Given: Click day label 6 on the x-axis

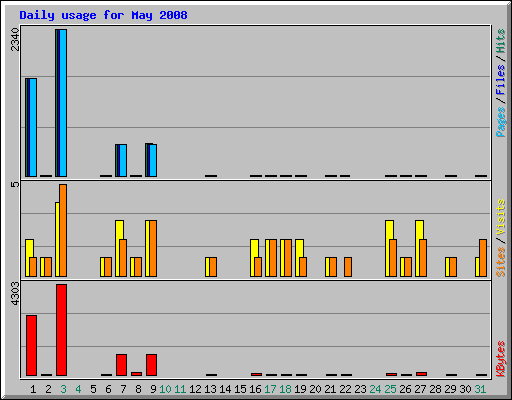Looking at the screenshot, I should [108, 389].
